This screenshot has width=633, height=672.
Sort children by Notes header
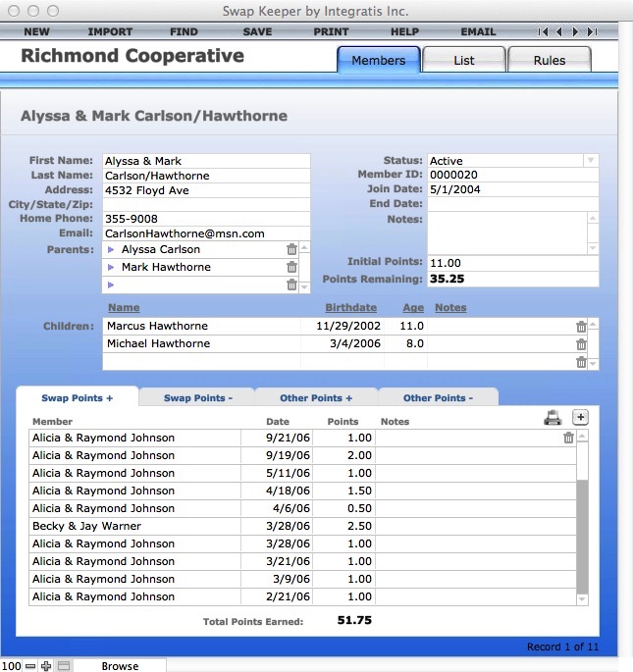[x=450, y=307]
